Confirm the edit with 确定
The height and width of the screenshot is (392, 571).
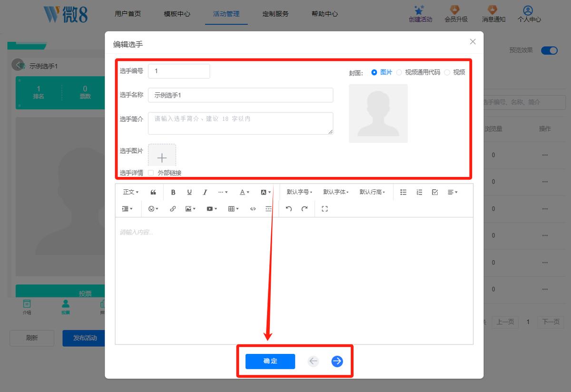coord(270,361)
